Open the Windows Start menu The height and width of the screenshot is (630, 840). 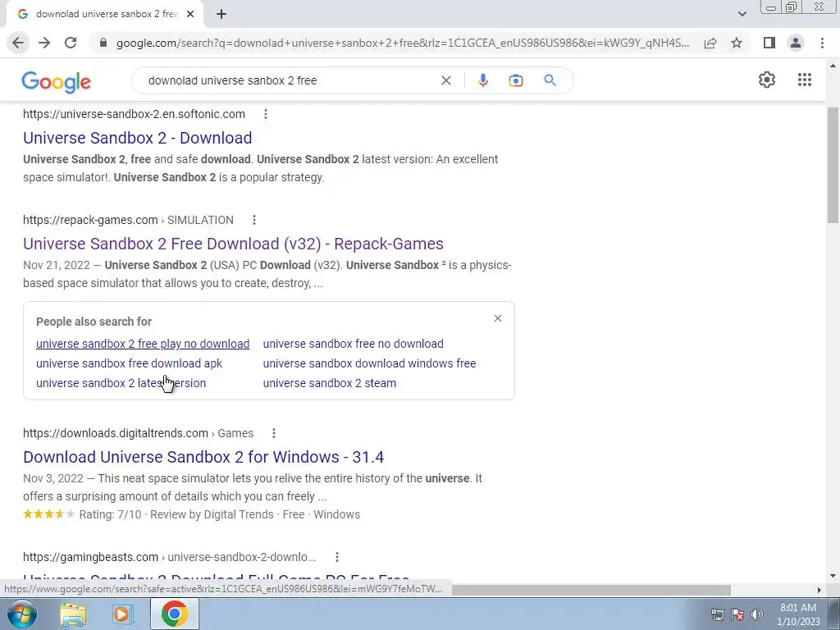tap(21, 614)
